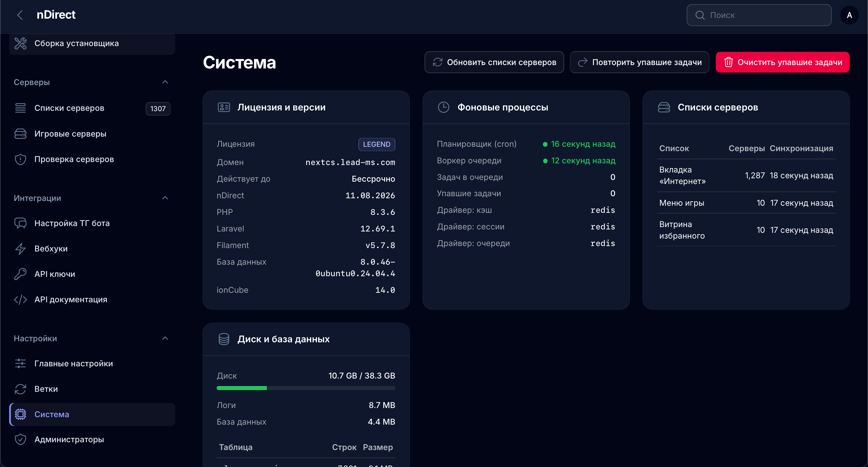868x467 pixels.
Task: Click the clock icon in background processes card
Action: click(x=443, y=107)
